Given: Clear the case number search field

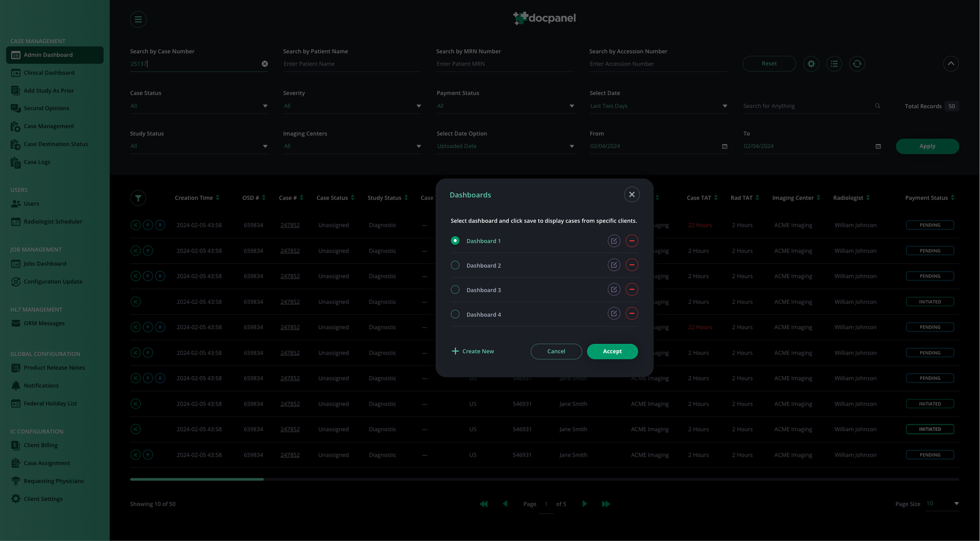Looking at the screenshot, I should pyautogui.click(x=265, y=64).
